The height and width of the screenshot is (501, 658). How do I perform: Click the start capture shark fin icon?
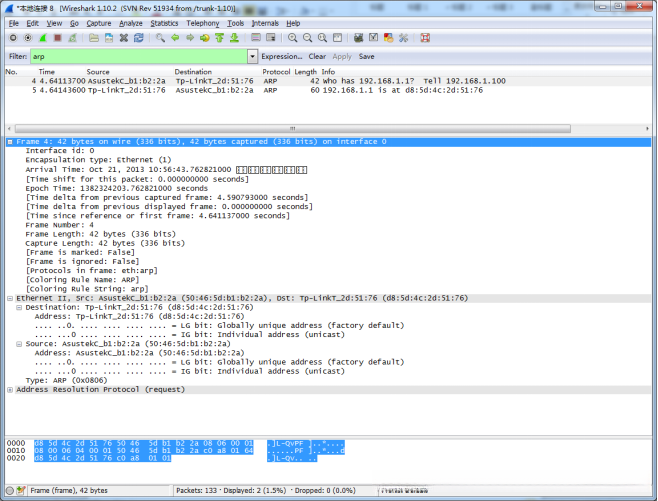[42, 38]
